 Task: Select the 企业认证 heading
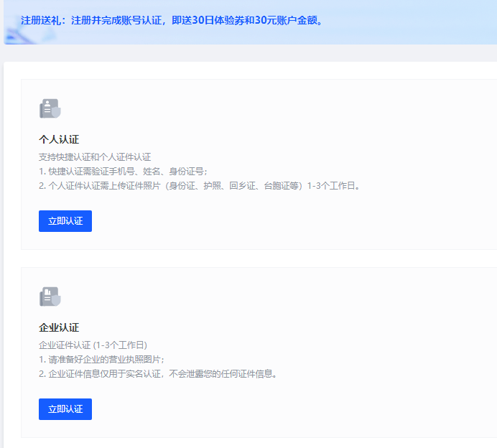pos(59,327)
